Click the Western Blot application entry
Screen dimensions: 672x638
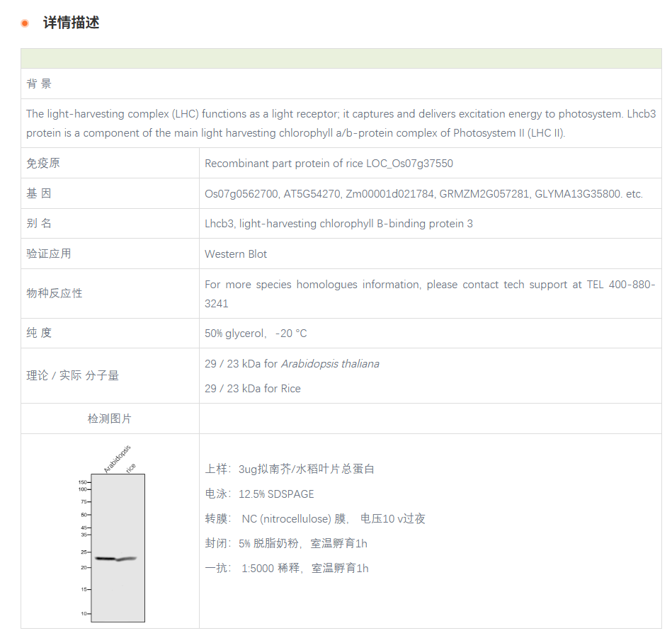coord(236,254)
